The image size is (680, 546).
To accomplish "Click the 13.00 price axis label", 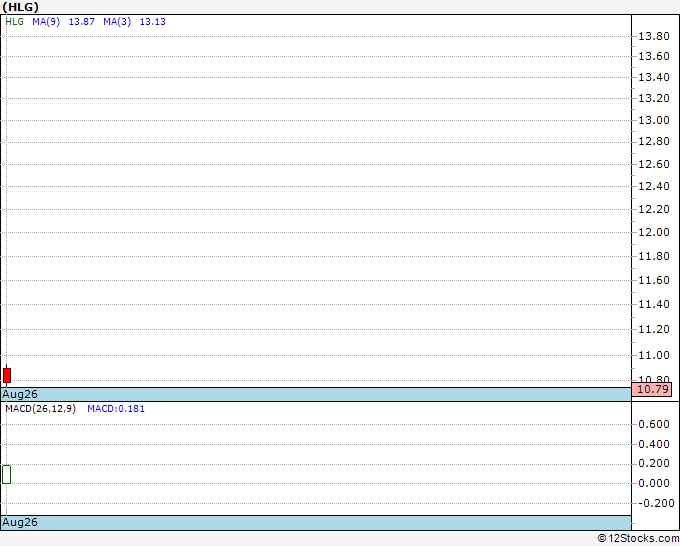I will tap(654, 120).
